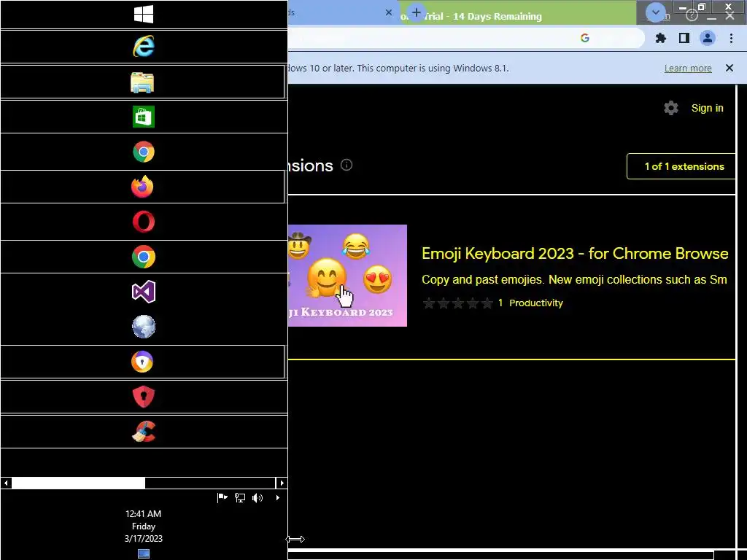Click the Google icon in the address bar
747x560 pixels.
(585, 38)
